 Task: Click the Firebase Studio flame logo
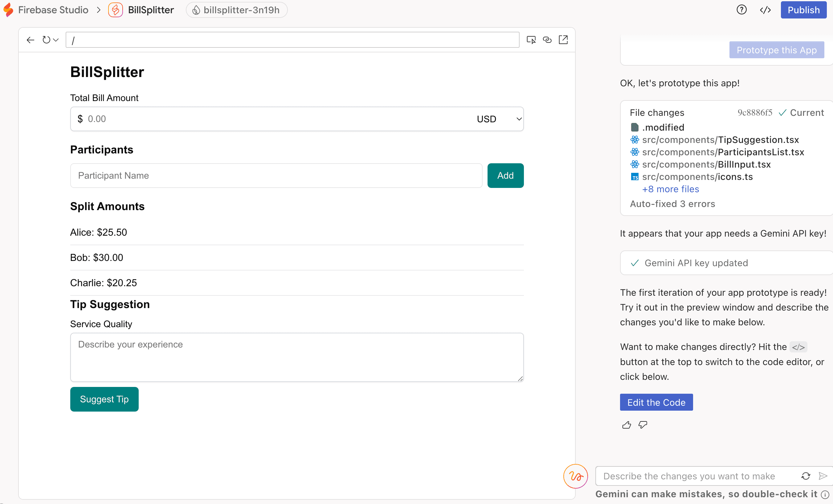point(8,10)
